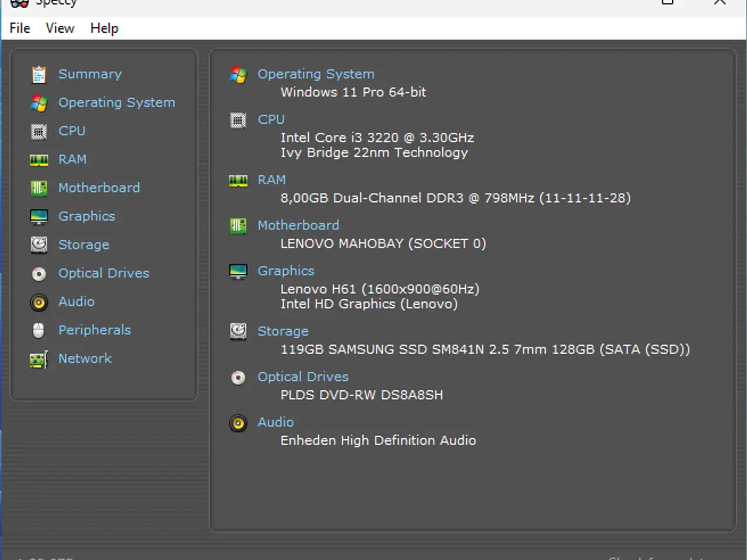Screen dimensions: 747x560
Task: Click the Lenovo H61 (1600x900@60Hz) text
Action: (x=380, y=289)
